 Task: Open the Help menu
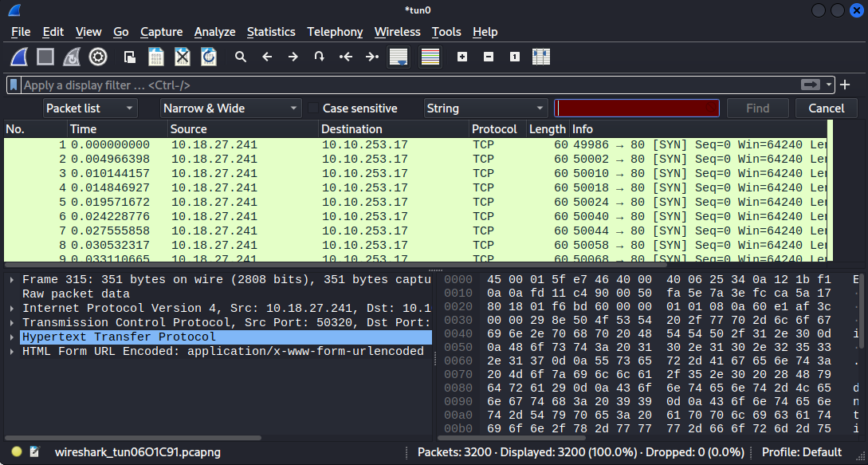pyautogui.click(x=485, y=32)
